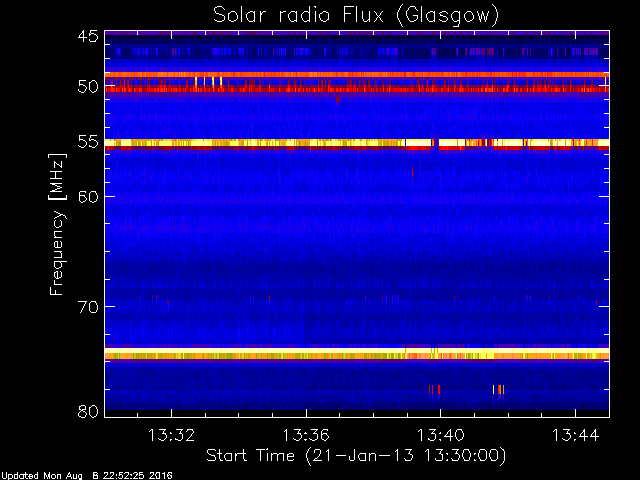Click the '13:44' time axis label
This screenshot has width=640, height=480.
(576, 435)
